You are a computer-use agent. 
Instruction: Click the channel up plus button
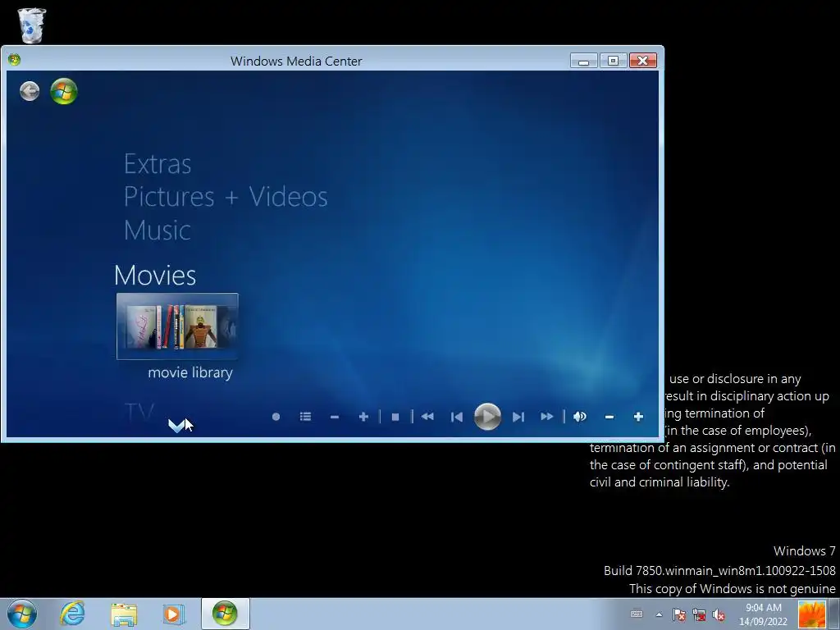(363, 417)
